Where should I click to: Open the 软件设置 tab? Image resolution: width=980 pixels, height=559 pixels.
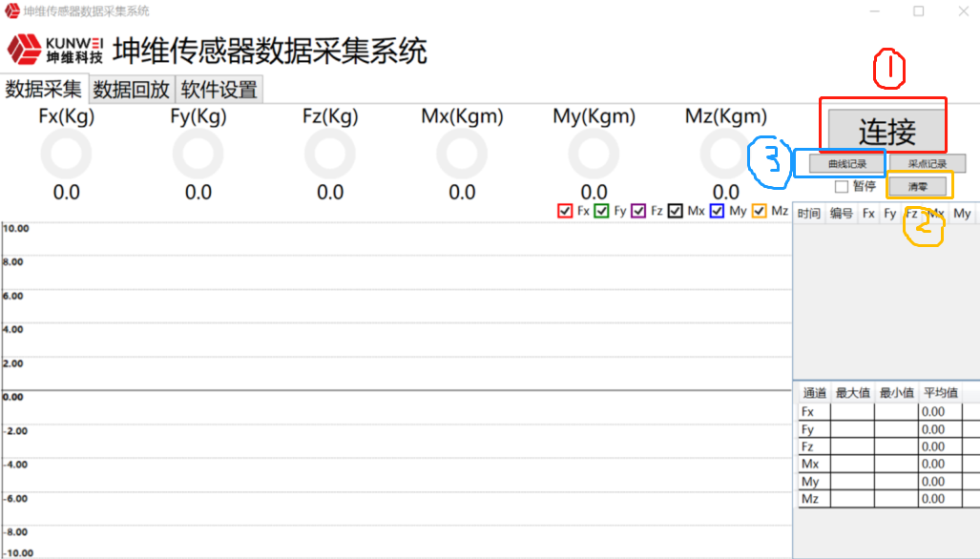point(219,90)
